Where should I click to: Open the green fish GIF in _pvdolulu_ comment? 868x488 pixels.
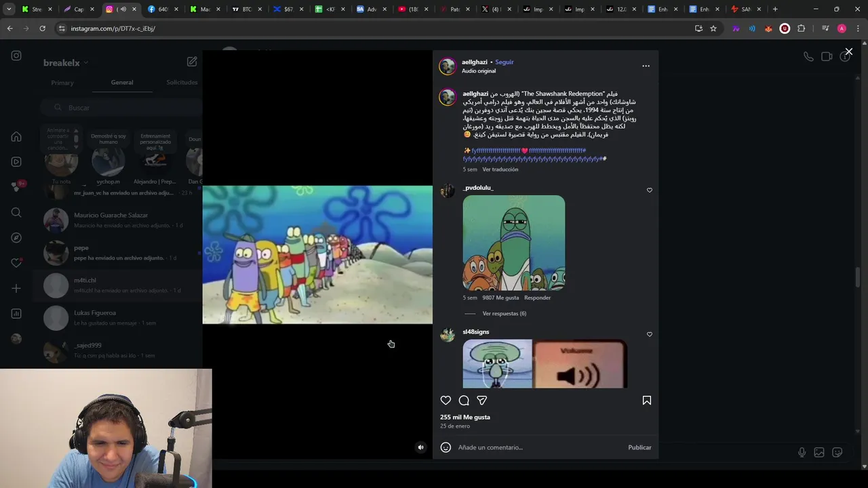(514, 243)
